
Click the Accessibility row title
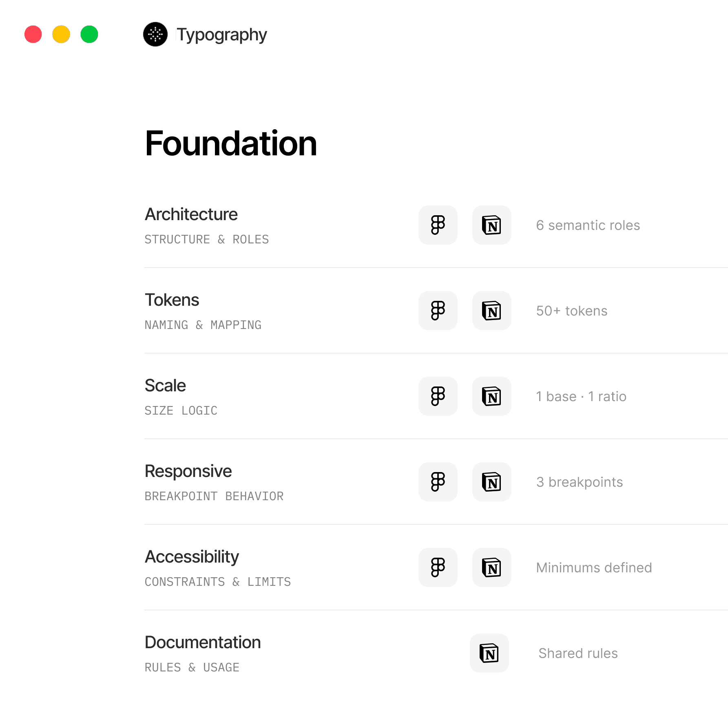(192, 557)
